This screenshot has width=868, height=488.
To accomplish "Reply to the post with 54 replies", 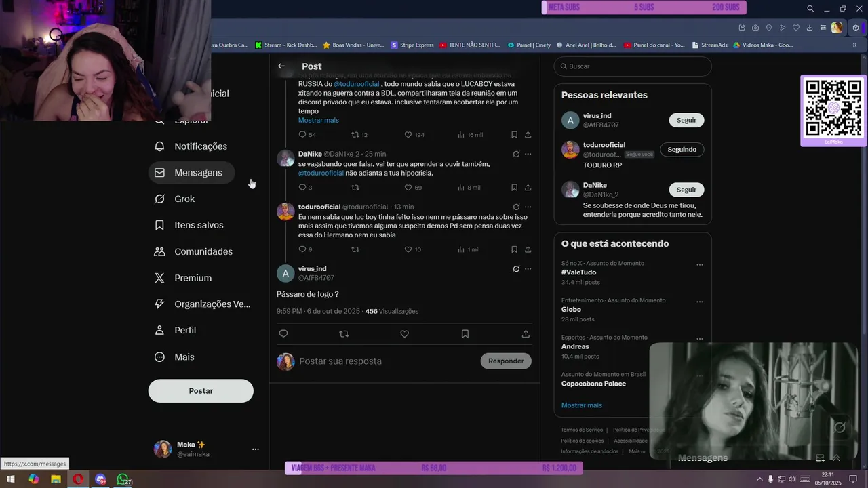I will (x=307, y=135).
